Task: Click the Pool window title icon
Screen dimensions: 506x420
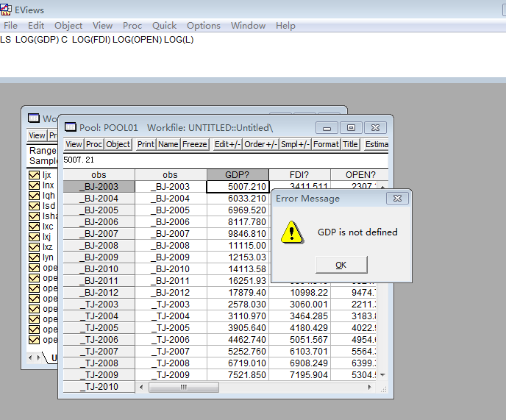Action: click(71, 127)
